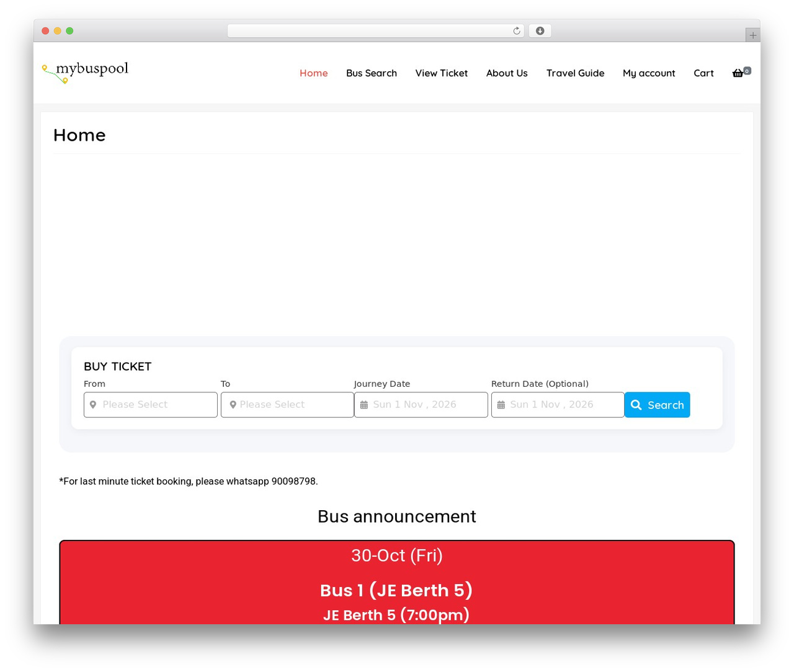
Task: Click the whatsapp booking note text
Action: coord(189,482)
